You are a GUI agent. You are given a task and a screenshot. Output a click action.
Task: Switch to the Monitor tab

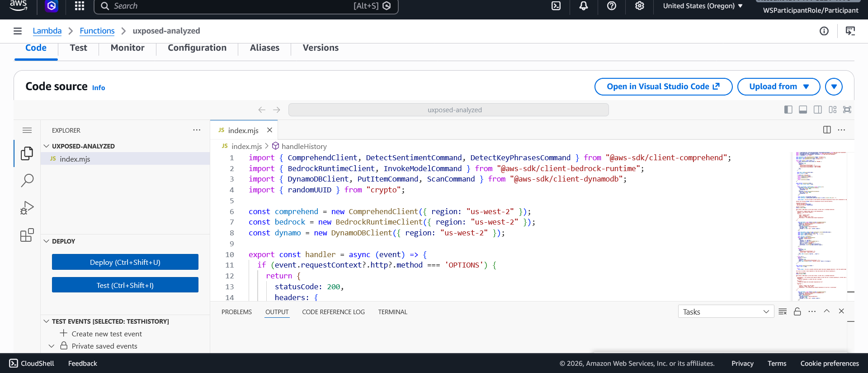pos(127,48)
